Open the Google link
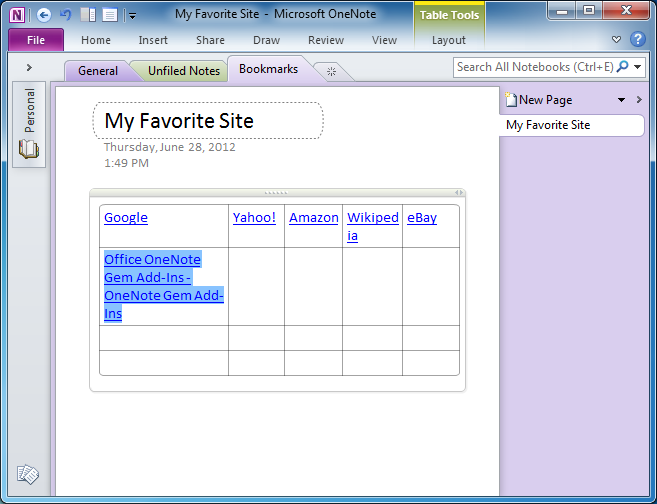 coord(126,217)
